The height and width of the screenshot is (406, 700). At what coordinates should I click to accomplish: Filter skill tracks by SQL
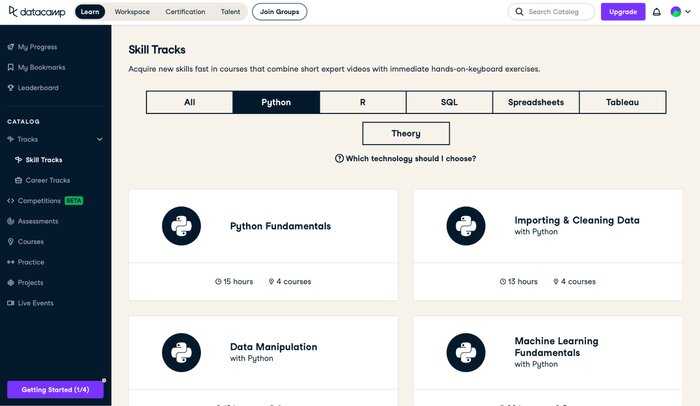(x=449, y=102)
